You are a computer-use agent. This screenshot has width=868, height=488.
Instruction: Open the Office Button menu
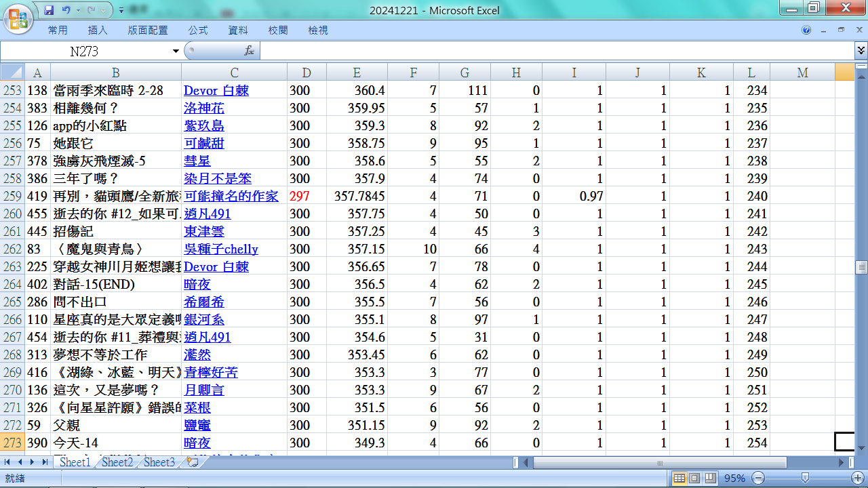click(x=18, y=18)
